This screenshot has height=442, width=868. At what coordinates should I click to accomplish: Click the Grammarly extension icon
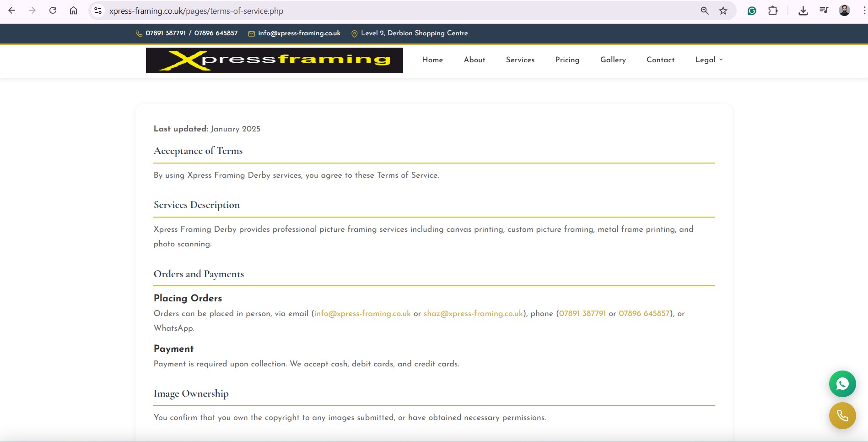click(752, 11)
